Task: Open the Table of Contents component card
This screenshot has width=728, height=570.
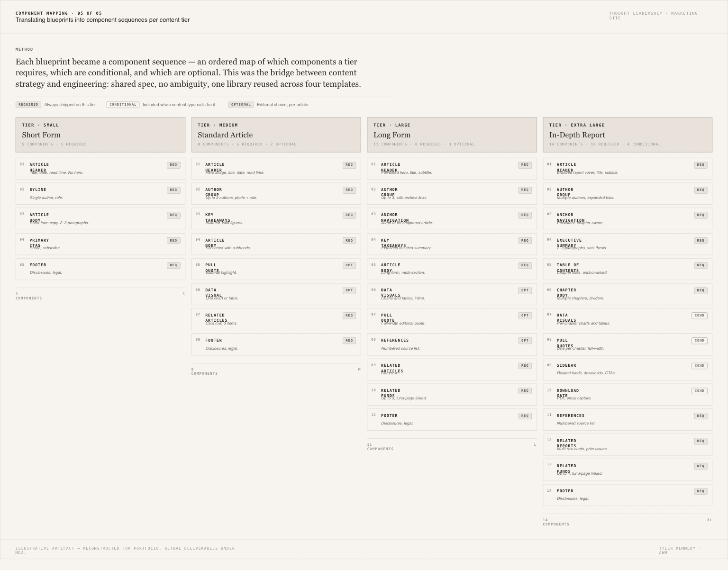Action: [628, 269]
